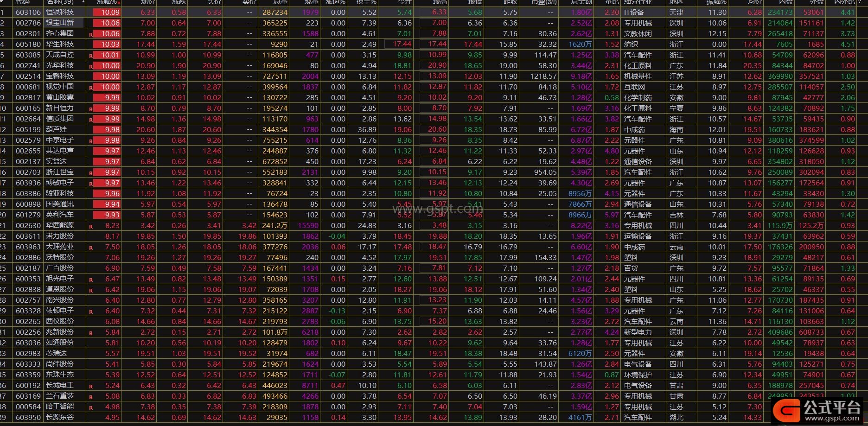Screen dimensions: 868x426
Task: Click the stock 浙江世宝
Action: (60, 172)
